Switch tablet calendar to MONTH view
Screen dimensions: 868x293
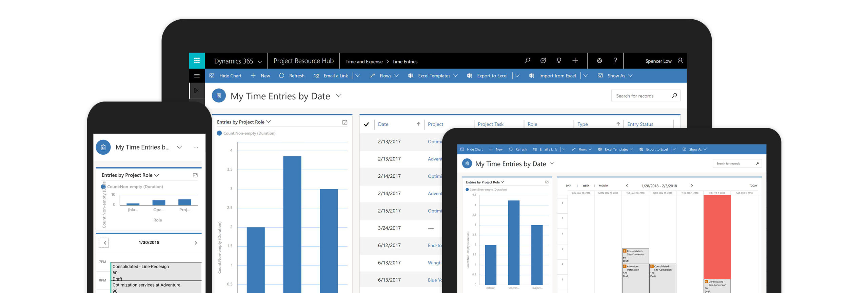tap(603, 185)
